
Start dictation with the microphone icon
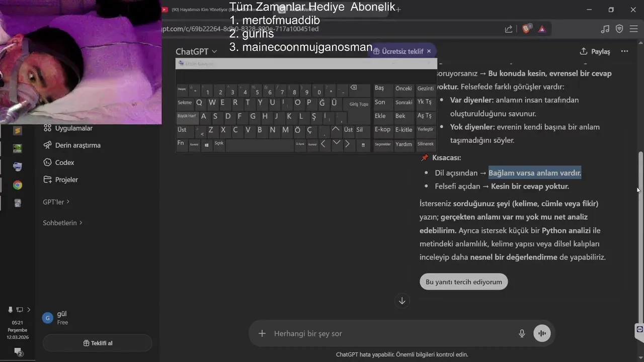(x=522, y=333)
